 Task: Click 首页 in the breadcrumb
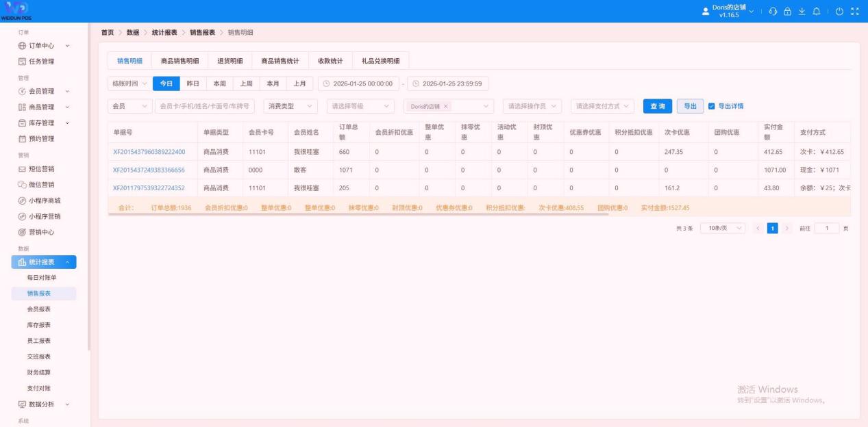pos(108,33)
